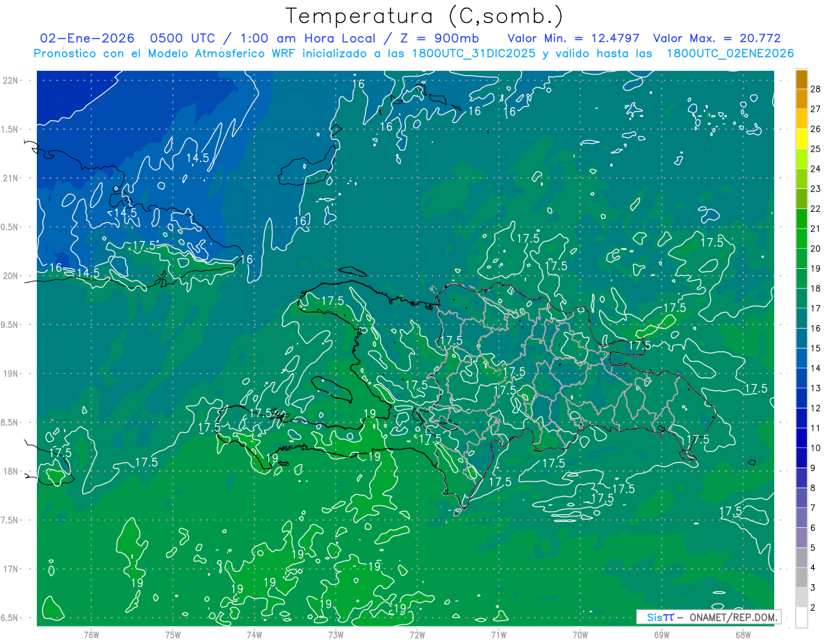Click the title 'Temperatura (C,somb.)'

pos(424,16)
